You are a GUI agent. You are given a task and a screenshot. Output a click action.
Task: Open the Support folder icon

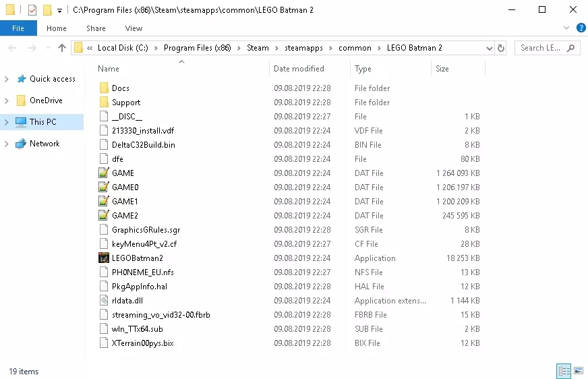(x=104, y=103)
